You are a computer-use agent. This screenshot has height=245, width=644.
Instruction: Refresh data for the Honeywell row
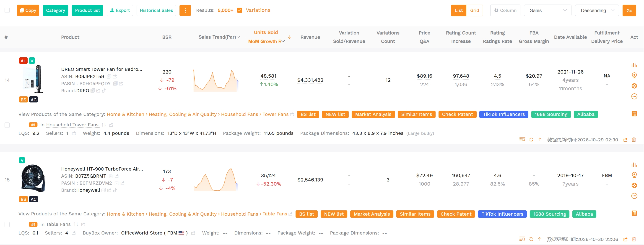[531, 239]
